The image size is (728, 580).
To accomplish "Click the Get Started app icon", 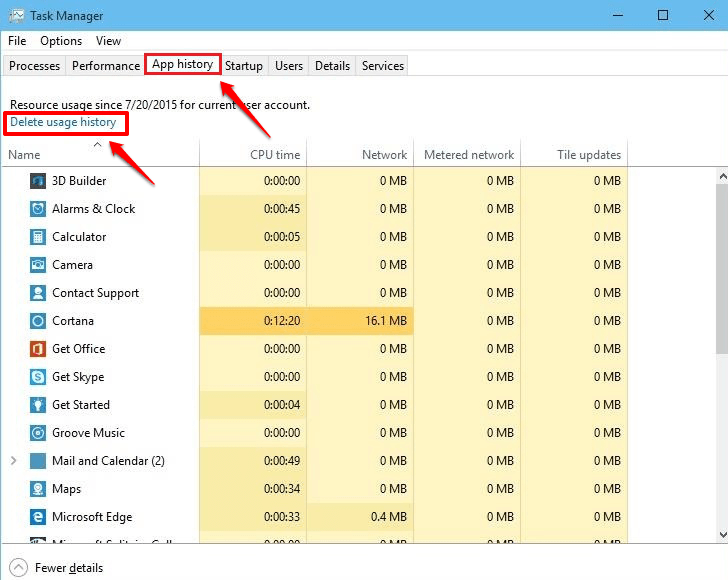I will pos(38,405).
